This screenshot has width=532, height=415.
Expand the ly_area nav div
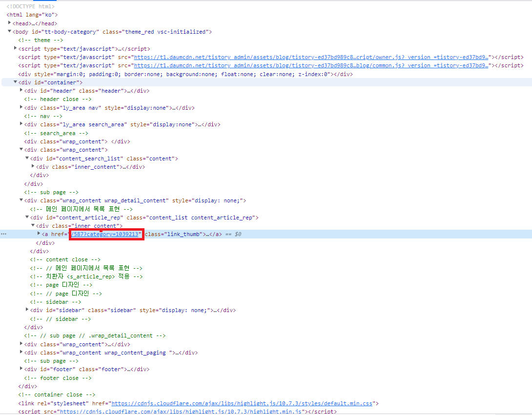21,107
